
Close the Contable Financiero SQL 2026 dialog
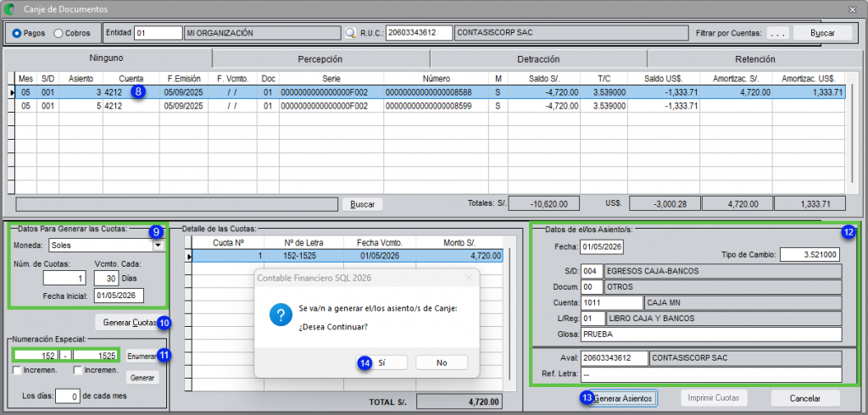(468, 277)
